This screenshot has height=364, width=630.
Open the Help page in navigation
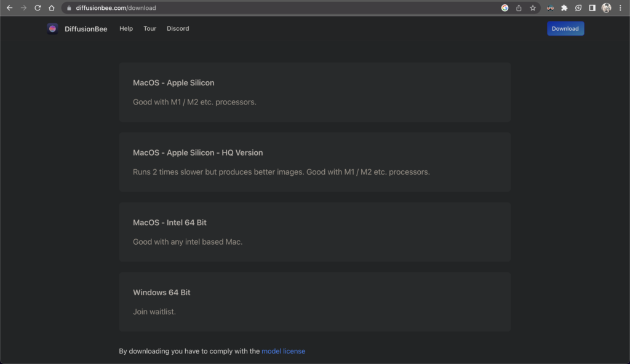pos(126,29)
